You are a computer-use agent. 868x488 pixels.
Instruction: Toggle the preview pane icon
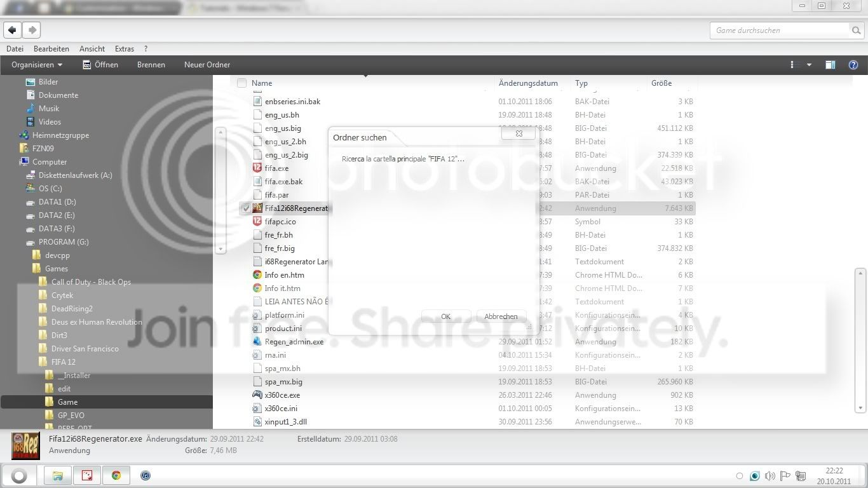[830, 65]
